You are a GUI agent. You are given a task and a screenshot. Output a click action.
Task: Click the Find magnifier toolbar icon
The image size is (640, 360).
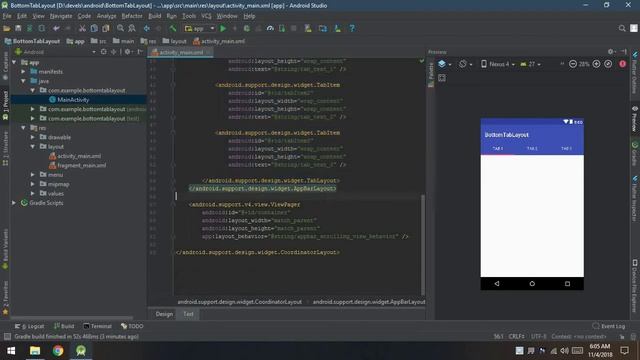pos(120,29)
